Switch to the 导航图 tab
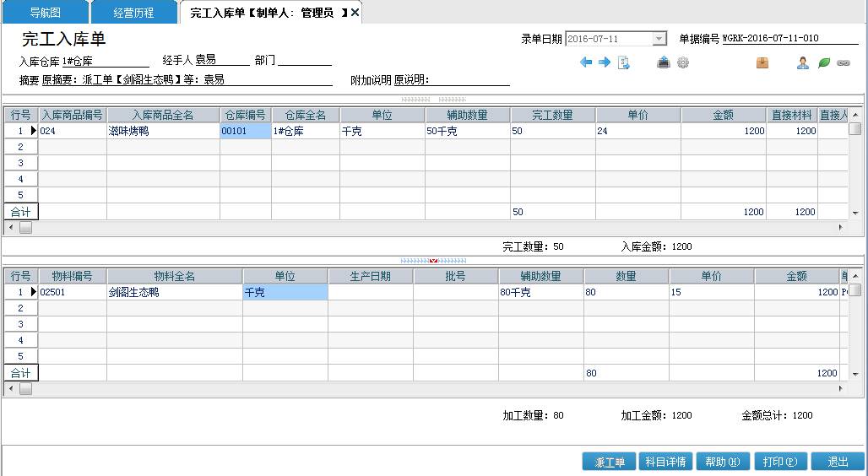This screenshot has height=476, width=868. (46, 12)
